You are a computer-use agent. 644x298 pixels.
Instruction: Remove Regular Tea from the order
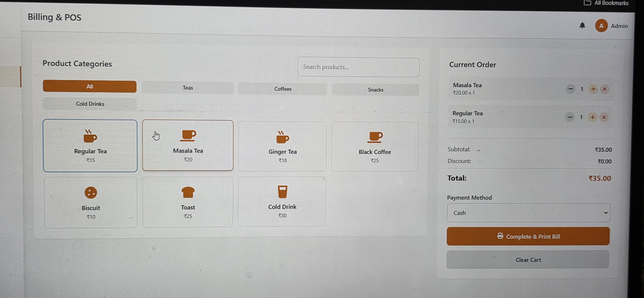pyautogui.click(x=604, y=117)
